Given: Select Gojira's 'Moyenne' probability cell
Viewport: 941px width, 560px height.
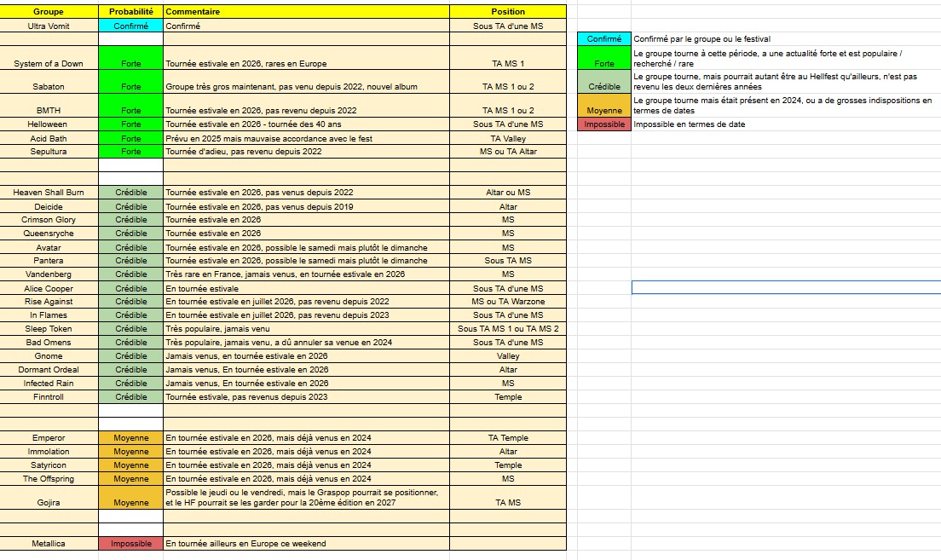Looking at the screenshot, I should tap(130, 498).
